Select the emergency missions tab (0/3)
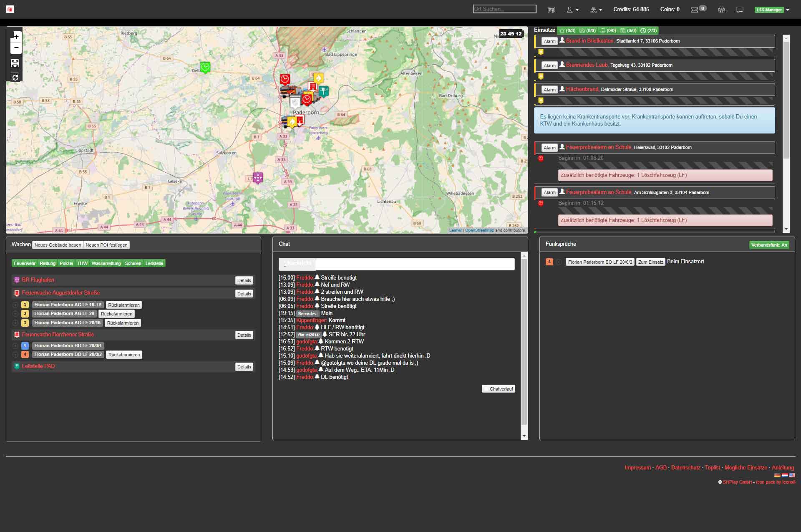Screen dimensions: 801x532 point(567,30)
